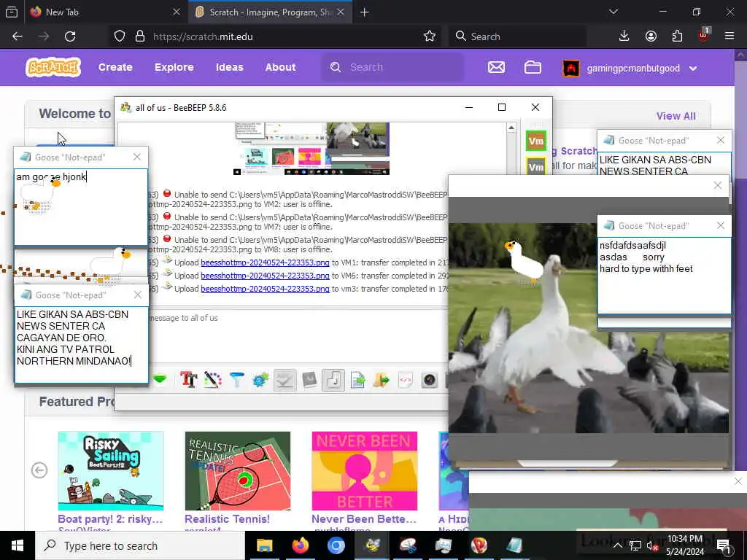
Task: Open the Firefox hamburger application menu
Action: pyautogui.click(x=729, y=36)
